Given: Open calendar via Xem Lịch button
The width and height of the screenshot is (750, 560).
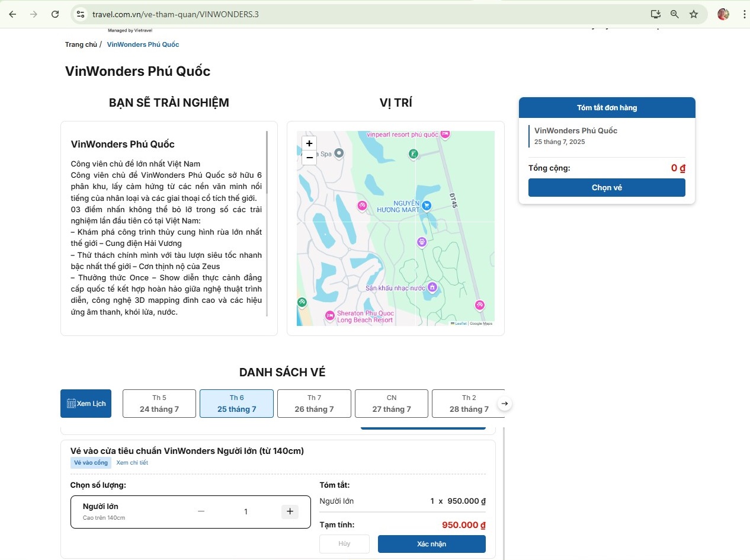Looking at the screenshot, I should pyautogui.click(x=86, y=404).
